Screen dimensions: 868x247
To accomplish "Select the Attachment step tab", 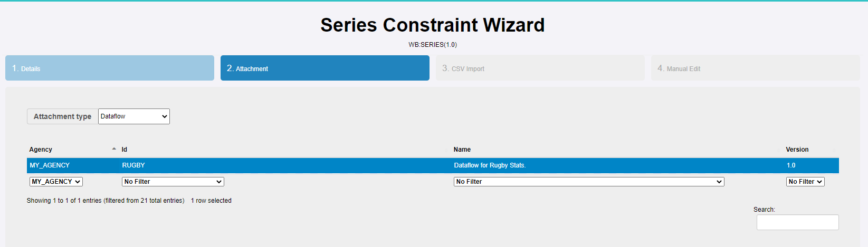I will (x=325, y=68).
